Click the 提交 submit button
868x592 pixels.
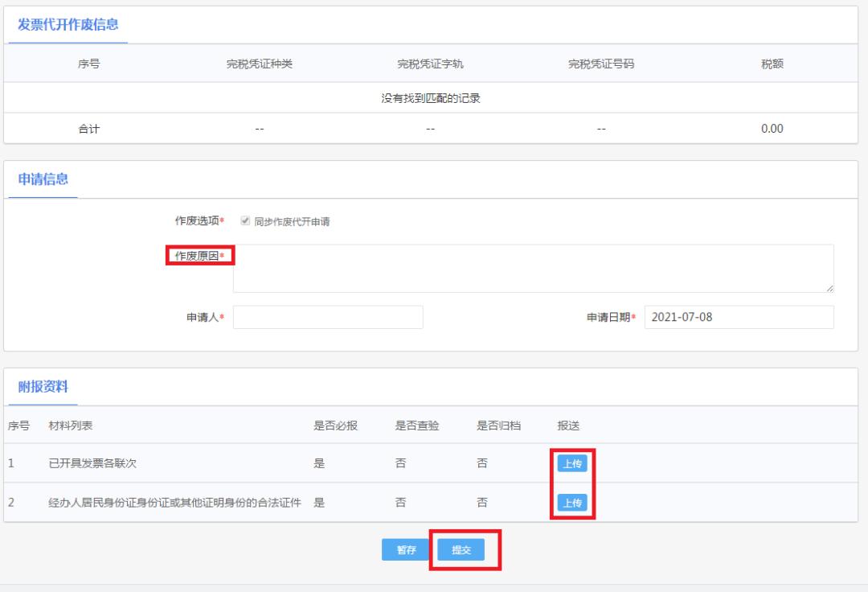pyautogui.click(x=459, y=550)
